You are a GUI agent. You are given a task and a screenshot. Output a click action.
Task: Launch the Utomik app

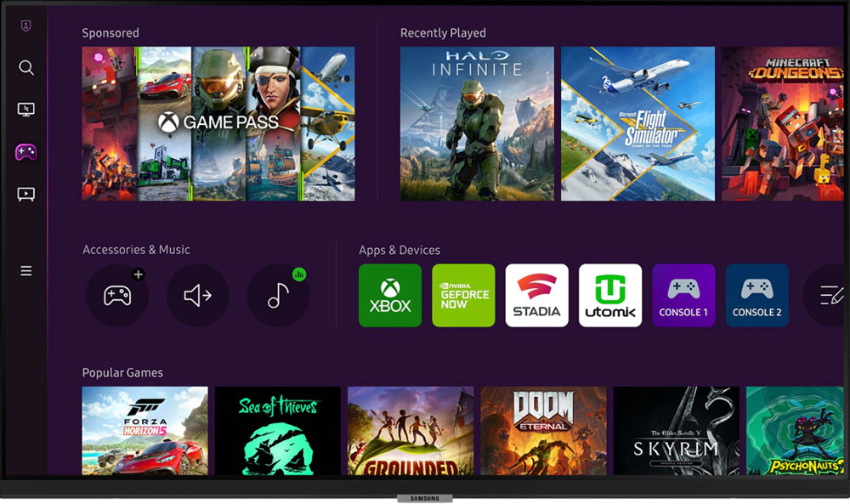(610, 296)
